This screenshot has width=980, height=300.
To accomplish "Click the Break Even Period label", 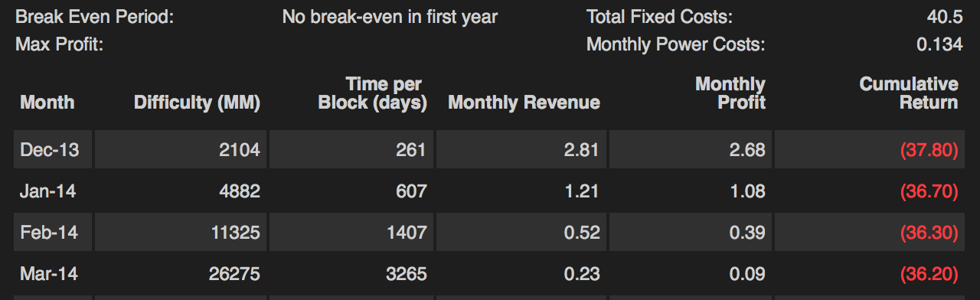I will [95, 17].
